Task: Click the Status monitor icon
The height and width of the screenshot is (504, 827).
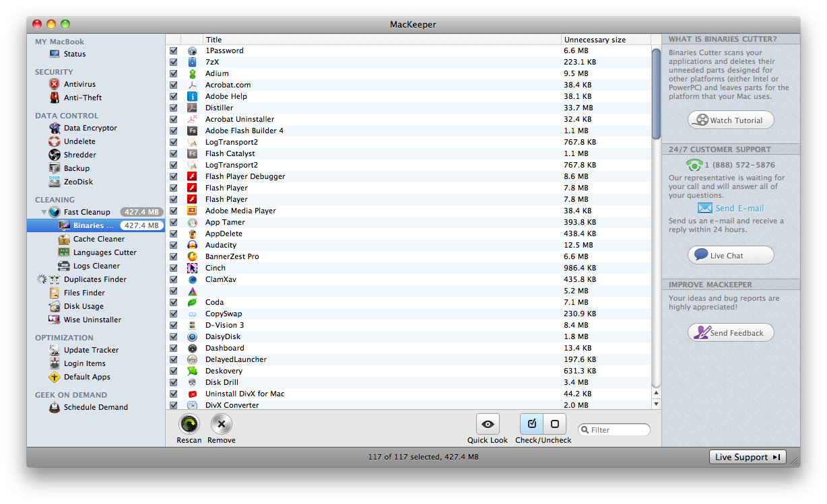Action: [x=55, y=54]
